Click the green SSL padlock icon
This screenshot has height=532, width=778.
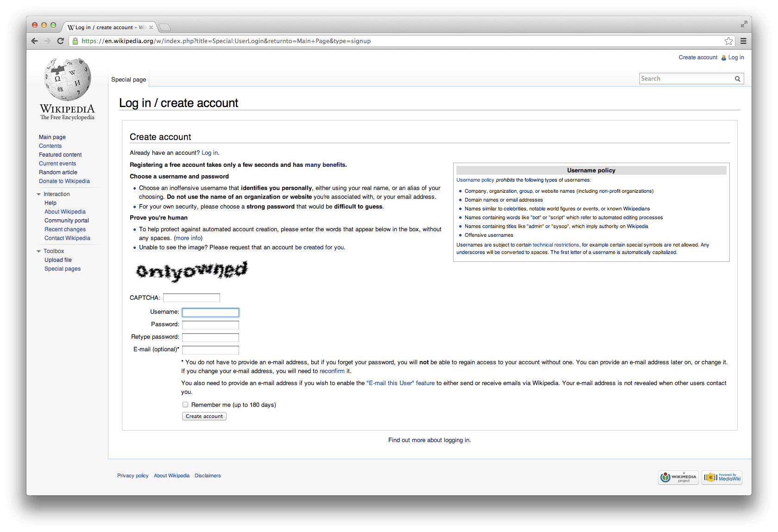76,41
